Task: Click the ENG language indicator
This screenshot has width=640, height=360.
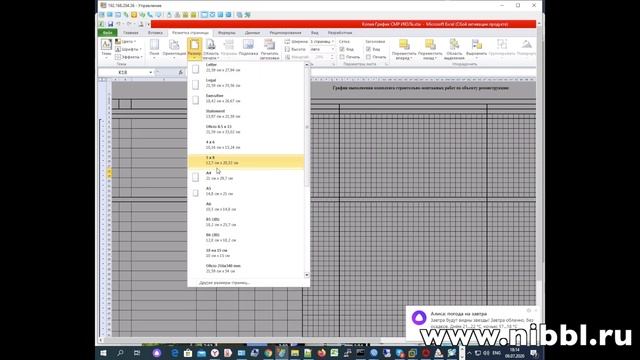Action: (x=497, y=353)
